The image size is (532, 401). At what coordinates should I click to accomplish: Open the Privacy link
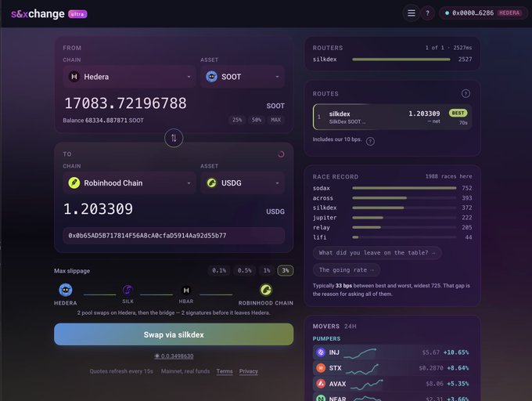point(248,371)
